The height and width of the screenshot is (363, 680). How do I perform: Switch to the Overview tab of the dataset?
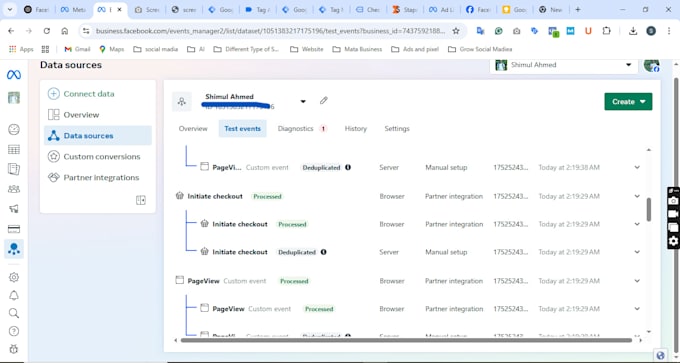193,128
